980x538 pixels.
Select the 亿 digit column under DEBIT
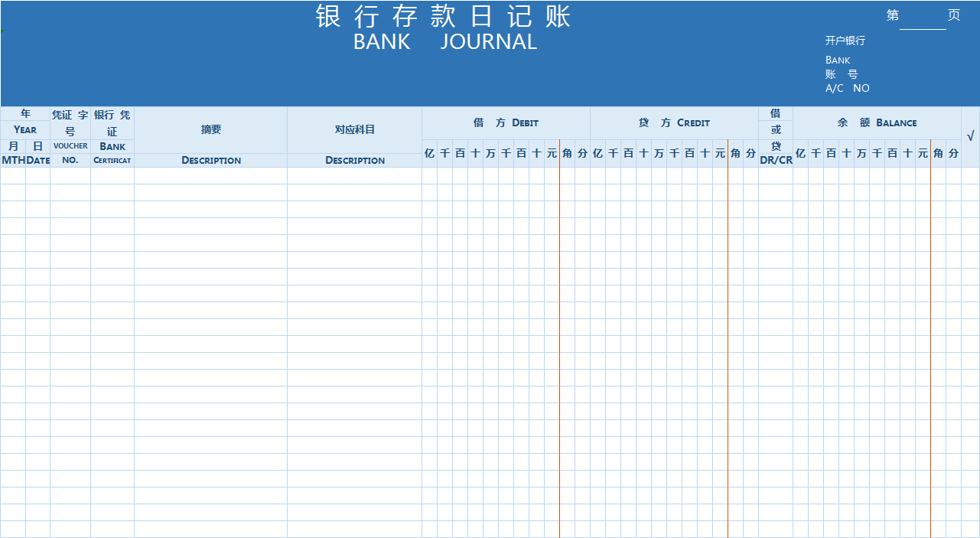[429, 152]
